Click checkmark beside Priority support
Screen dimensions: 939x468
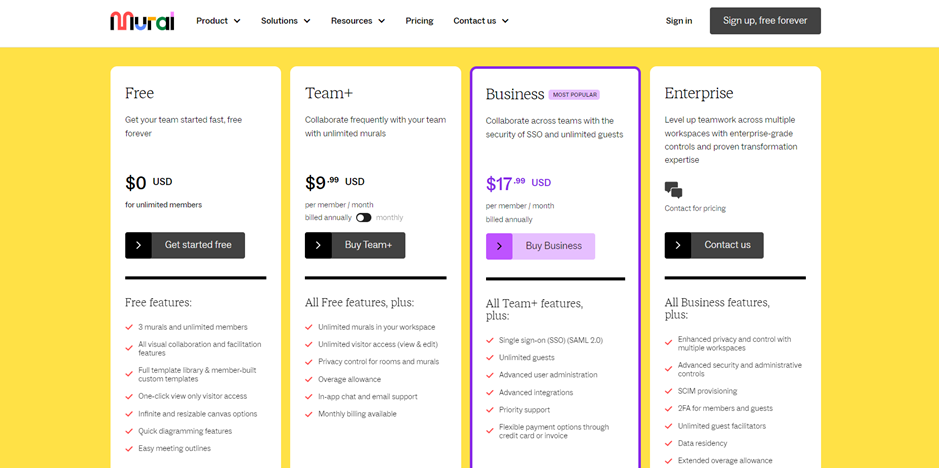coord(490,410)
